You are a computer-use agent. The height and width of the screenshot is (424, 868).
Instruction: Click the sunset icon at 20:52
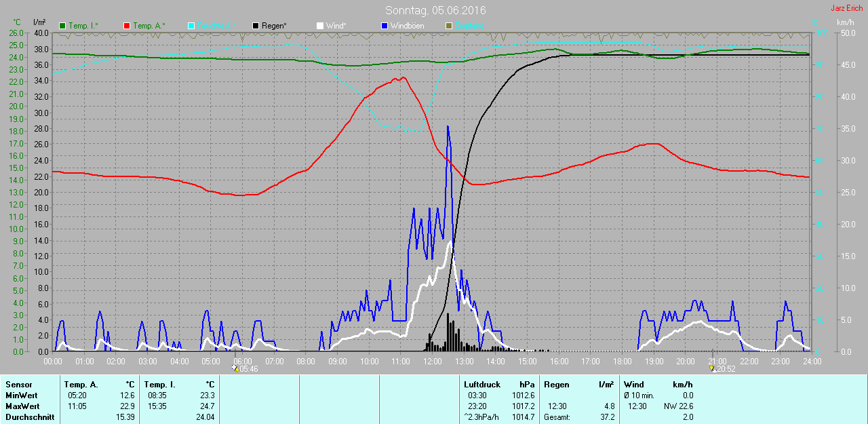pyautogui.click(x=713, y=368)
